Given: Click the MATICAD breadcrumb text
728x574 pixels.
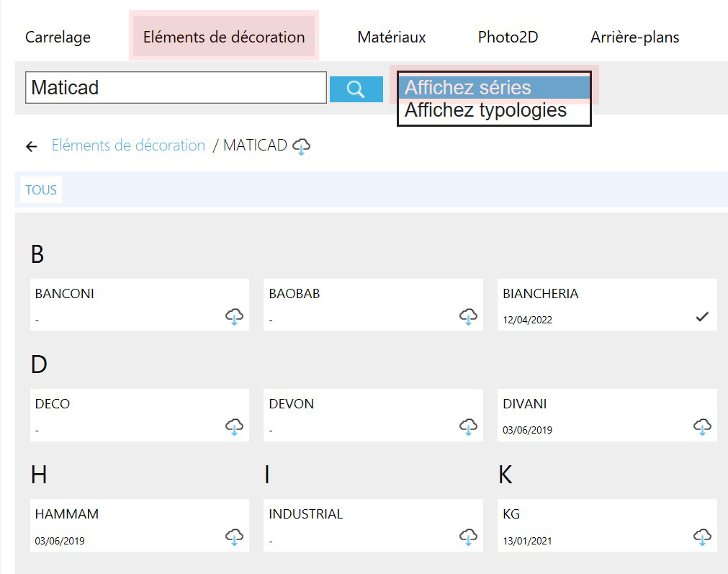Looking at the screenshot, I should point(255,145).
